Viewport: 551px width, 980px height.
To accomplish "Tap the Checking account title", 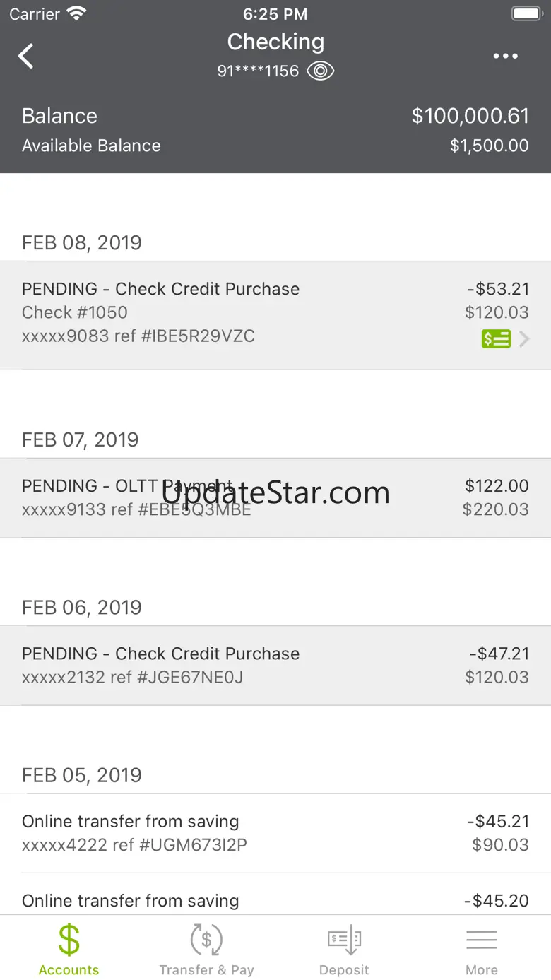I will pyautogui.click(x=275, y=42).
